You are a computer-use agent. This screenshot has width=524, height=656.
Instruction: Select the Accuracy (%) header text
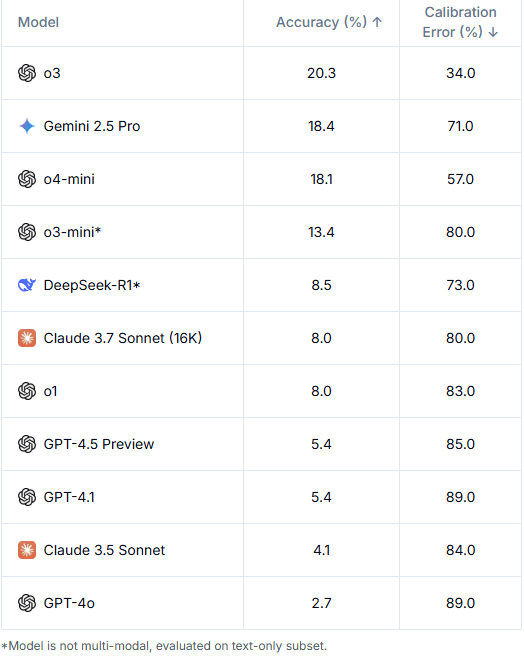pos(321,22)
